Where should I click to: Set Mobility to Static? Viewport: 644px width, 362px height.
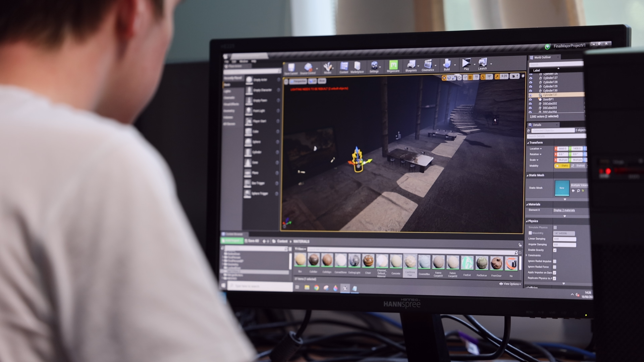click(562, 166)
